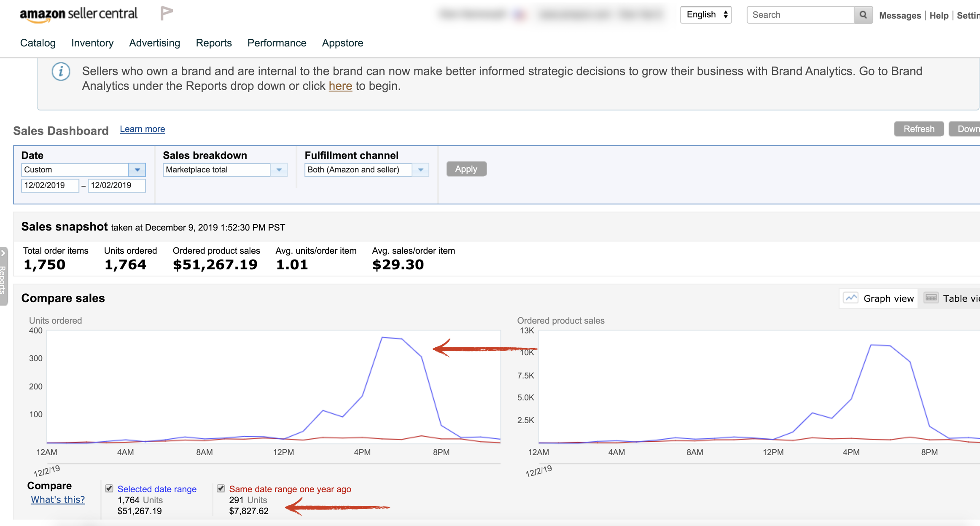Click the Total order items 1,750 value

pos(44,265)
